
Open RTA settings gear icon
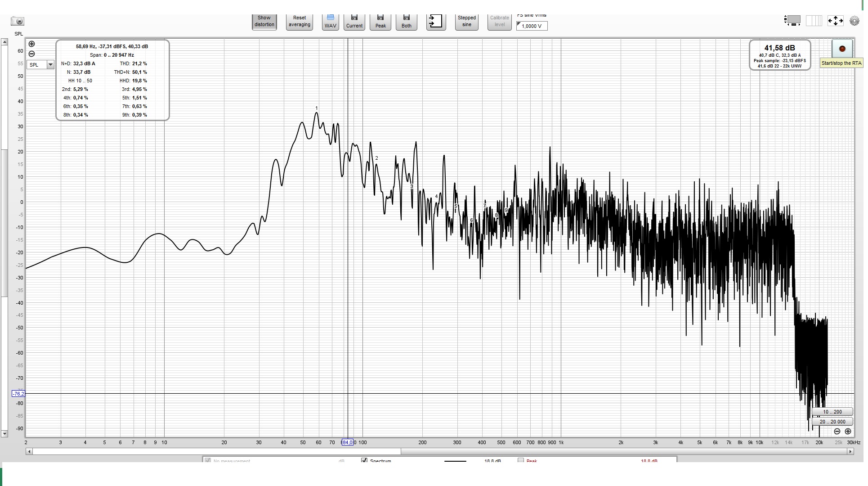854,21
